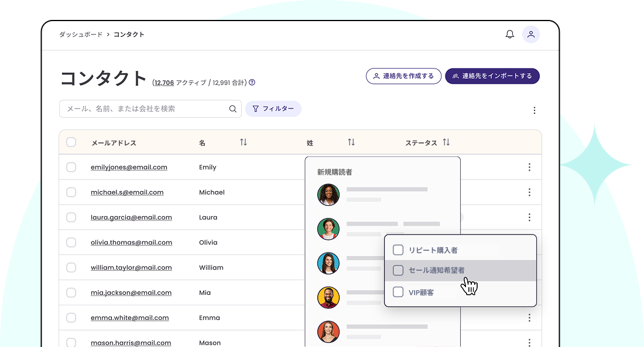Open the help icon beside 合計

pos(252,82)
